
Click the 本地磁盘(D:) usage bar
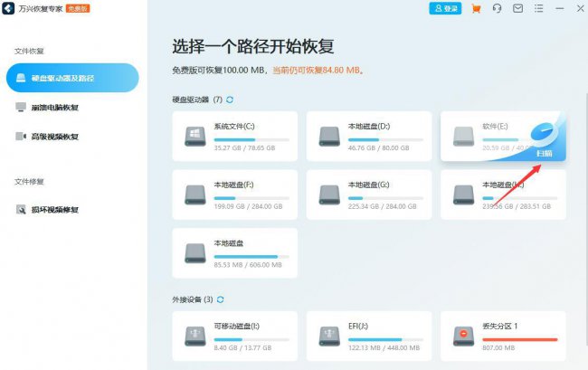coord(386,140)
